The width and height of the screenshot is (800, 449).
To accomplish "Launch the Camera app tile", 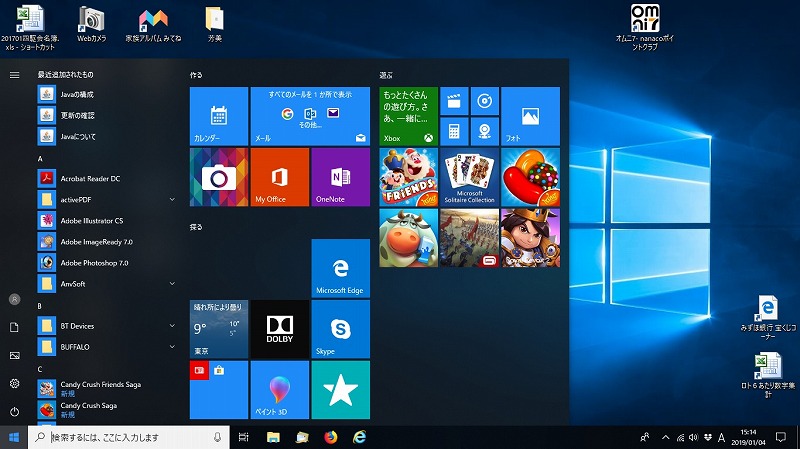I will 219,177.
